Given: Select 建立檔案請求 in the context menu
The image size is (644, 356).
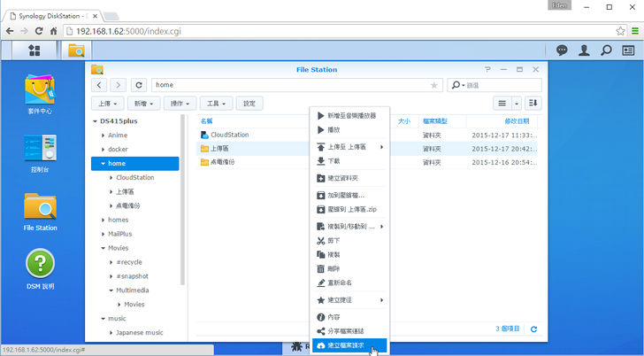Looking at the screenshot, I should click(x=345, y=345).
